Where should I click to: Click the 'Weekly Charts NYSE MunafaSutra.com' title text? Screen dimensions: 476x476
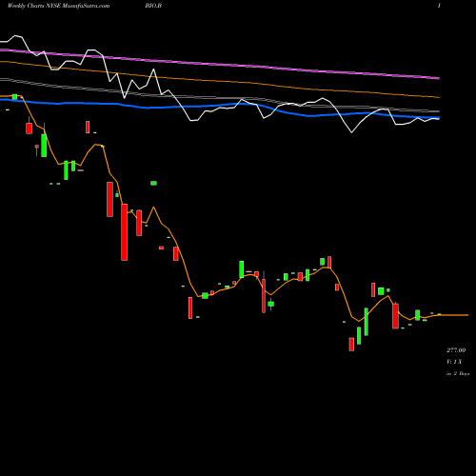[58, 6]
